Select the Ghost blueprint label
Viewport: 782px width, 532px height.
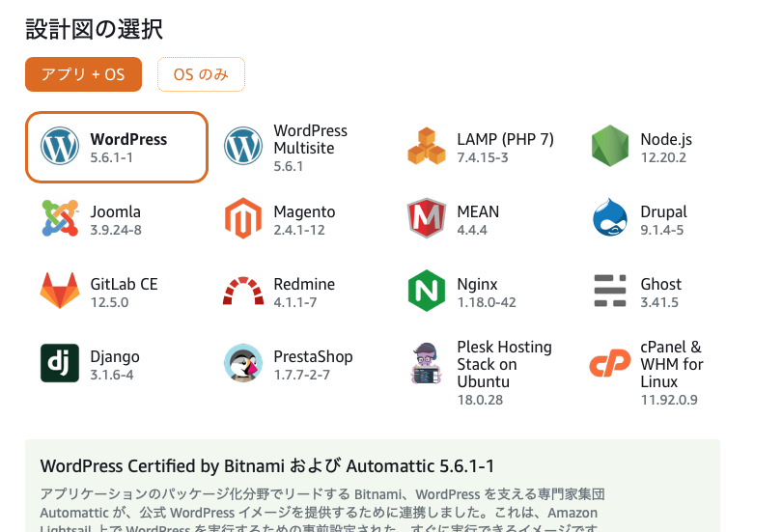click(x=660, y=284)
